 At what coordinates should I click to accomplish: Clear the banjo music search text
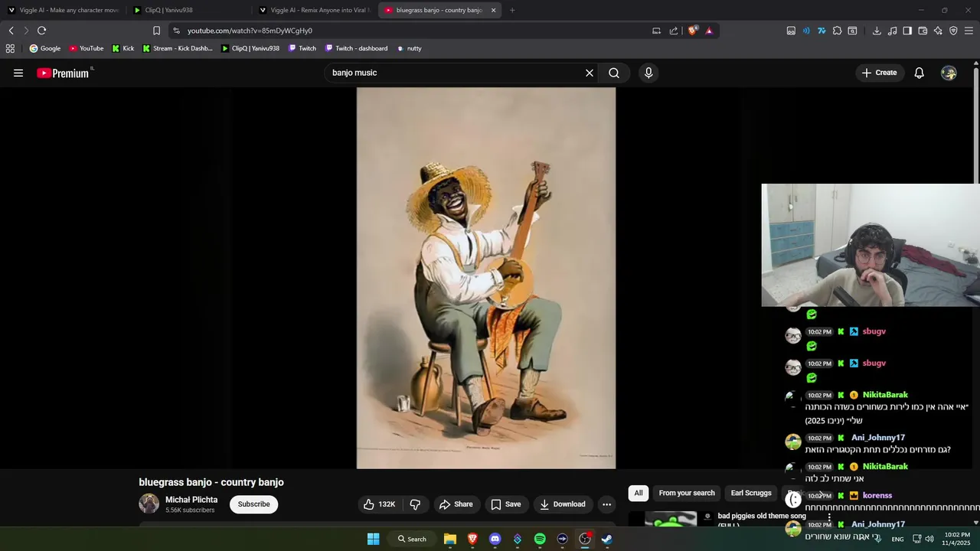tap(590, 73)
